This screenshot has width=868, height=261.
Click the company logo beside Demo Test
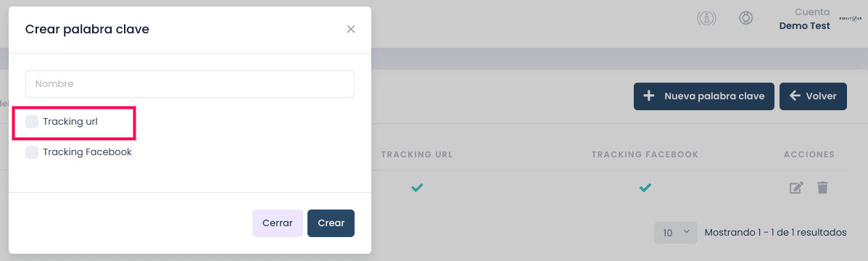(x=851, y=18)
